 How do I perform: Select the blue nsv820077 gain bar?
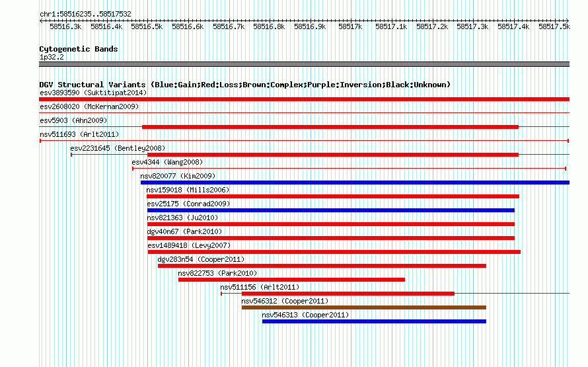pyautogui.click(x=355, y=183)
